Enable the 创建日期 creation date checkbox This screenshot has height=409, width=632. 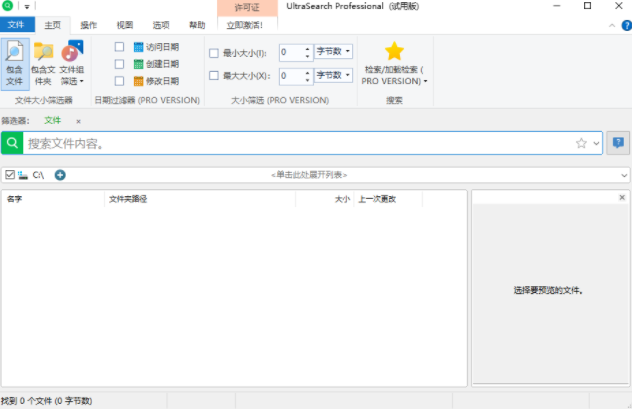point(119,64)
